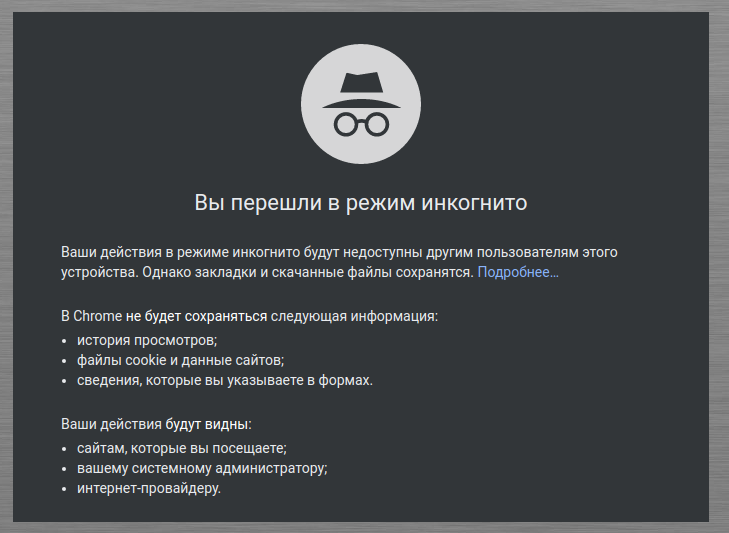Click the text "файлы cookie и данные сайтов;"
Viewport: 729px width, 533px height.
click(x=180, y=360)
